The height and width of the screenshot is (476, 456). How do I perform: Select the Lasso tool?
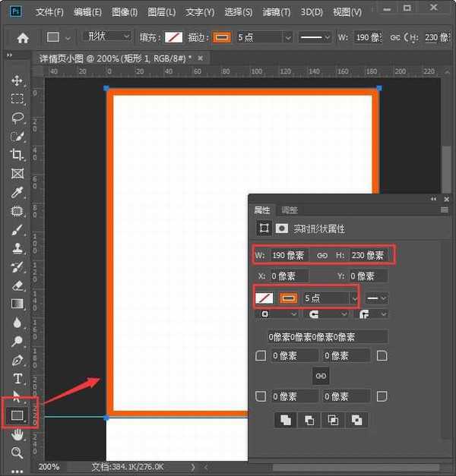click(x=17, y=118)
